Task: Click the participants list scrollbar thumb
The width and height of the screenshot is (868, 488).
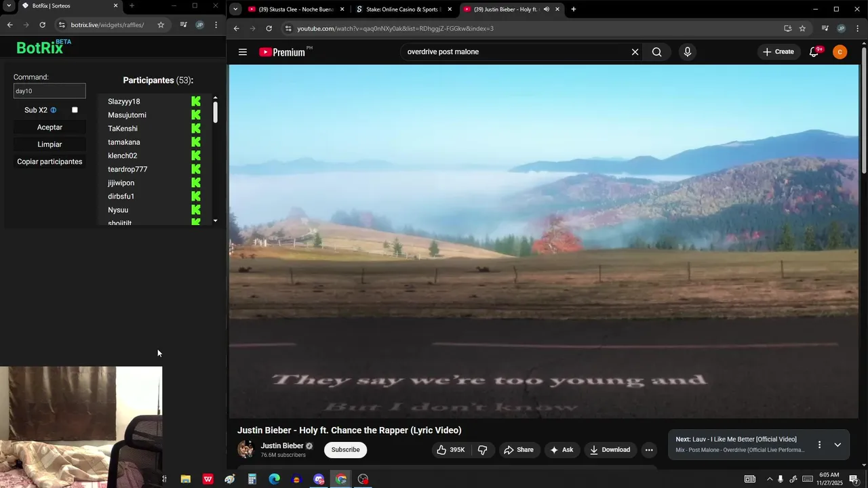Action: 215,112
